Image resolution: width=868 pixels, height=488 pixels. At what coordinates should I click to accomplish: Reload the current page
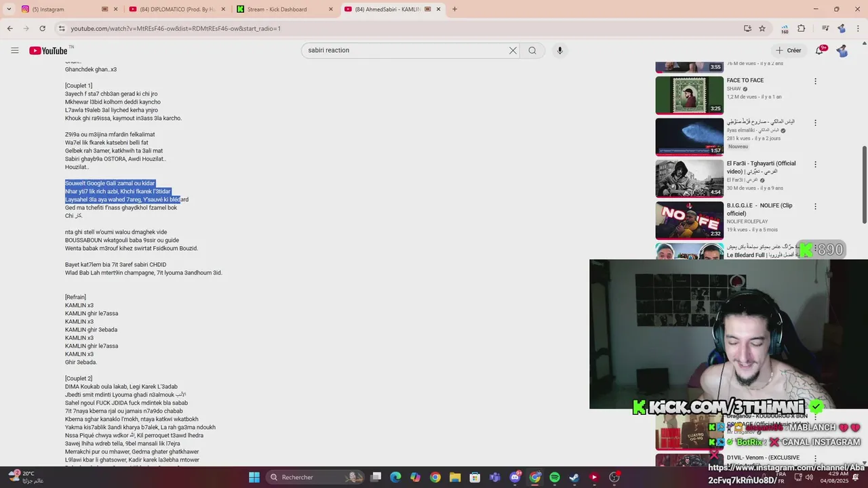tap(42, 28)
